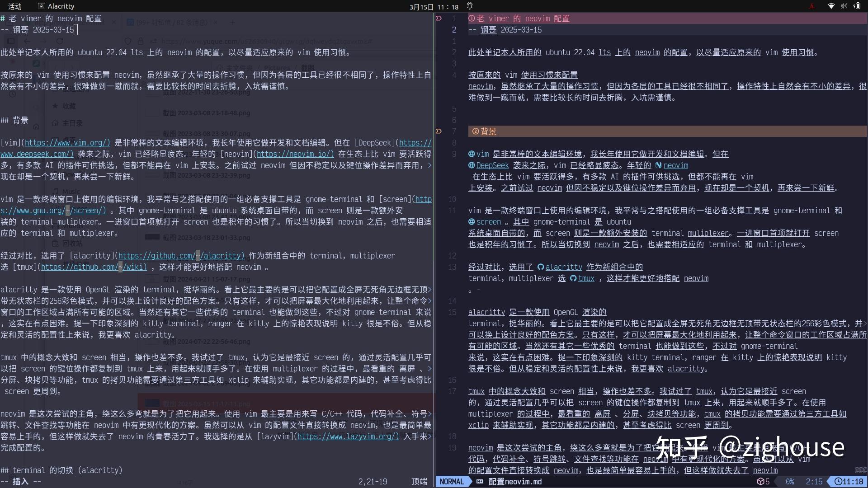Click the globe icon before the DeepSeek link
868x488 pixels.
coord(471,165)
